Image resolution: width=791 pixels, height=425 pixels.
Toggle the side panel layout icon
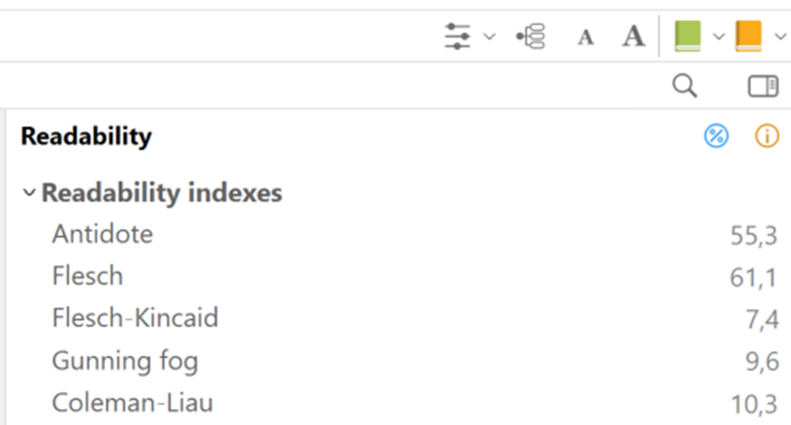click(x=763, y=87)
